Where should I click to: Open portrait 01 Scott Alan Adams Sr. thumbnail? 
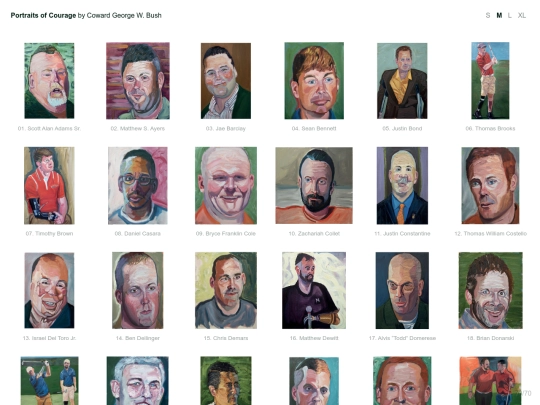point(49,81)
